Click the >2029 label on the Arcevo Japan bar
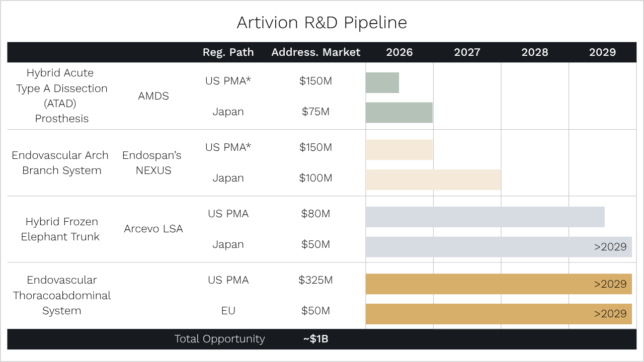644x362 pixels. click(x=610, y=247)
